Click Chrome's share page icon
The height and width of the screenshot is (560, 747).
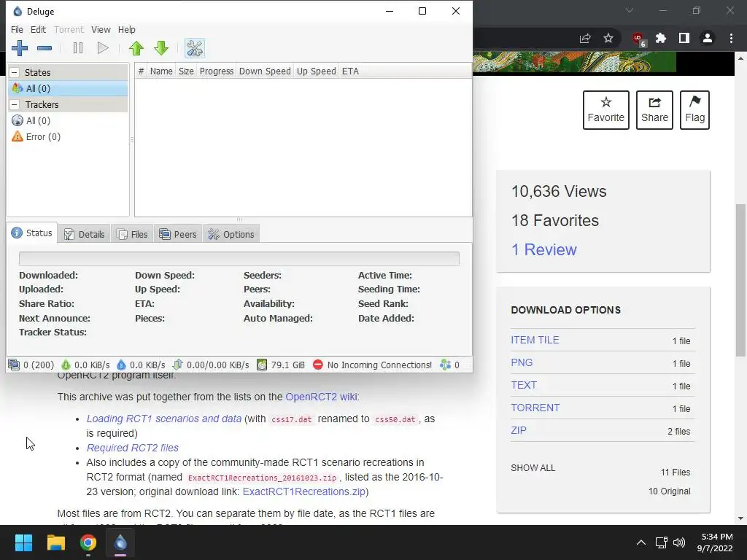click(x=585, y=38)
